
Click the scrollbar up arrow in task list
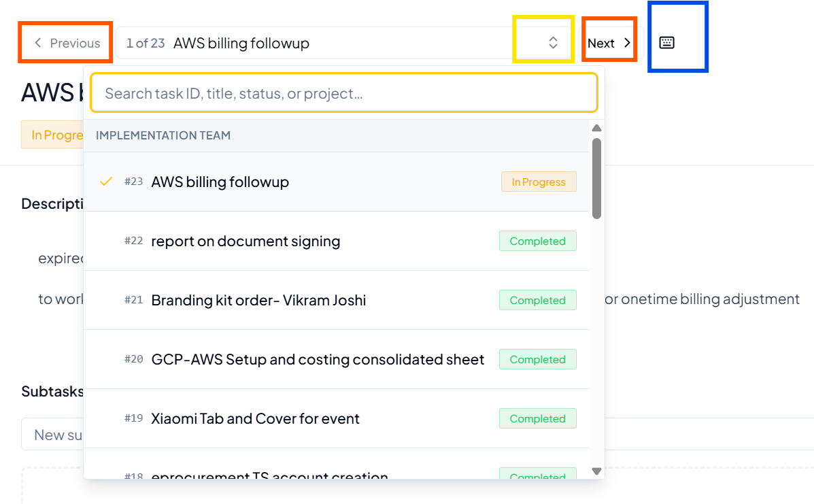(x=596, y=128)
